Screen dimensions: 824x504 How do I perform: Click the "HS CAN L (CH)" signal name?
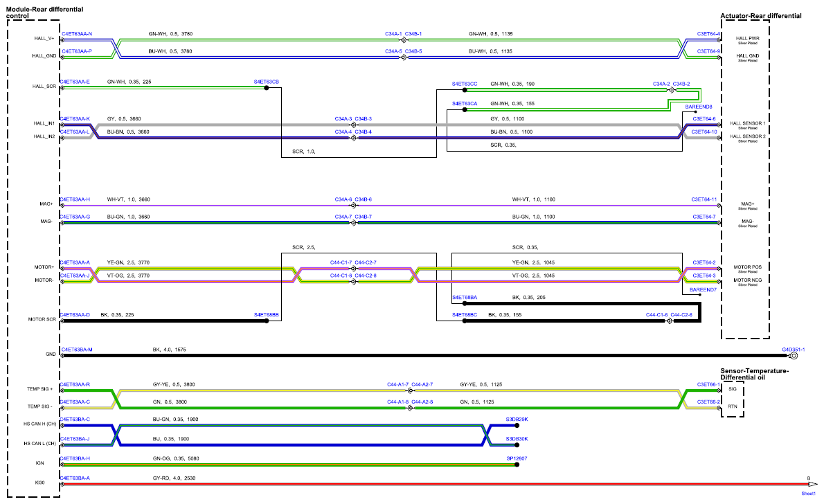coord(40,444)
